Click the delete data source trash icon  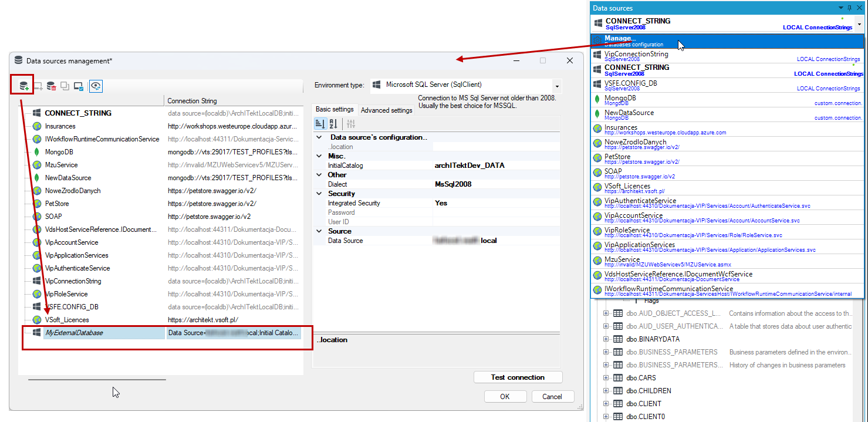[52, 86]
